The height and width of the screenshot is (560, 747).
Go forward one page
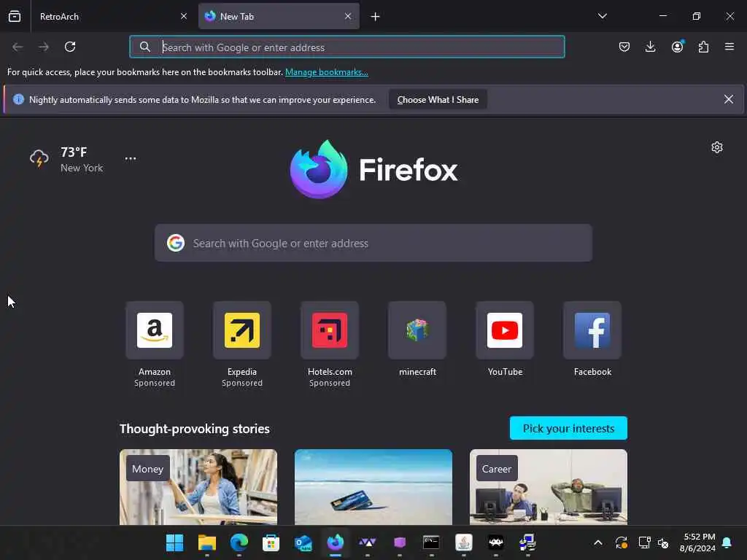[x=44, y=47]
